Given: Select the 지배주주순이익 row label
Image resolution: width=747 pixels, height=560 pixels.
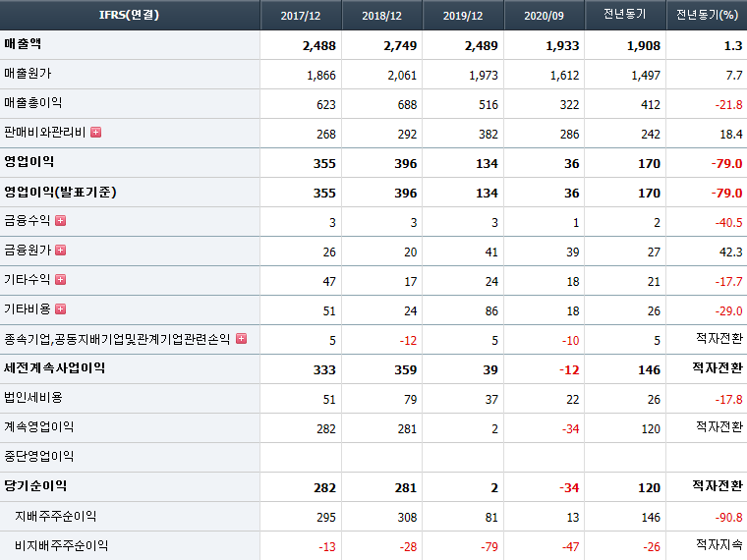Looking at the screenshot, I should (x=56, y=516).
